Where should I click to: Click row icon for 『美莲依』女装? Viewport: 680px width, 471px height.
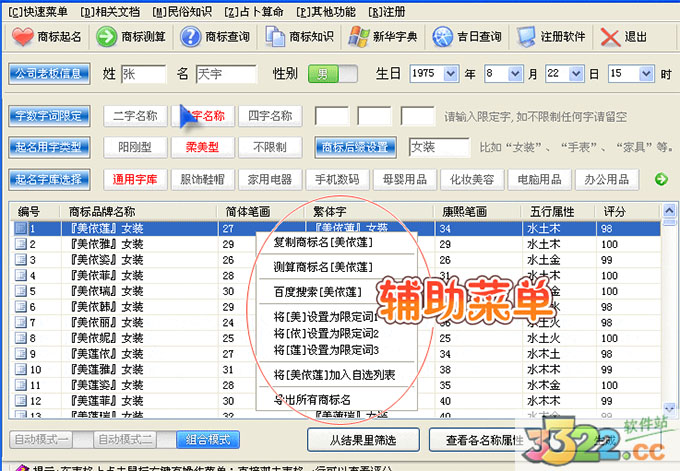20,353
